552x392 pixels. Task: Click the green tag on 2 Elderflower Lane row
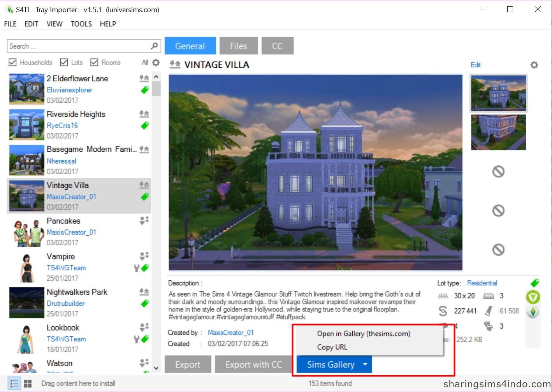[x=144, y=90]
